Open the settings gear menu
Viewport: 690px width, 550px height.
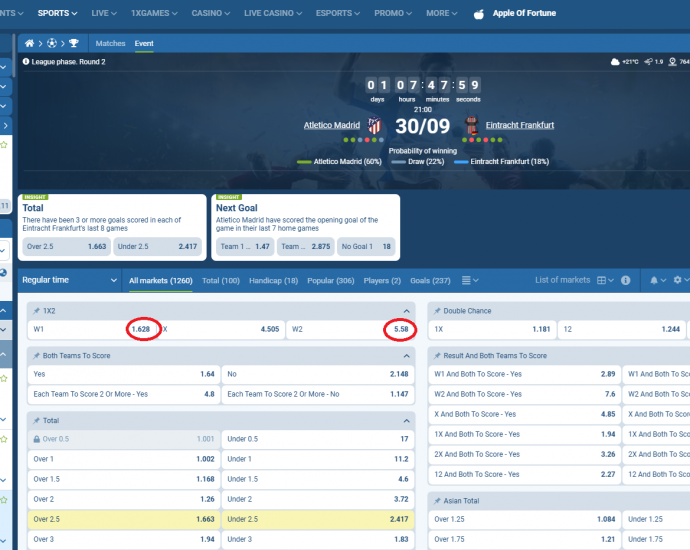[x=681, y=280]
